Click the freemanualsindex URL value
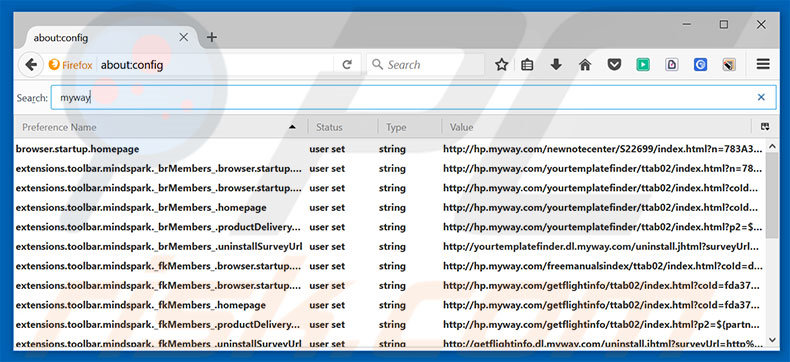790x362 pixels. [602, 266]
